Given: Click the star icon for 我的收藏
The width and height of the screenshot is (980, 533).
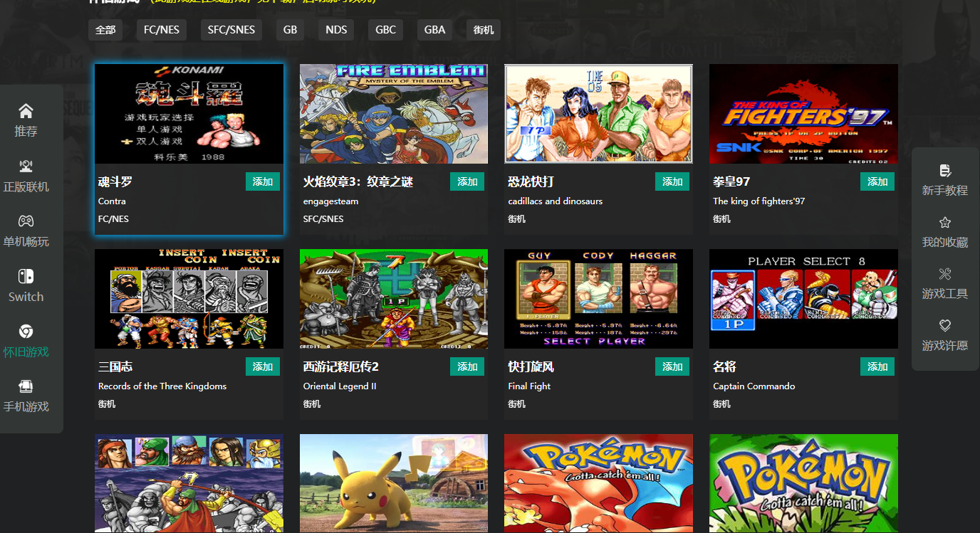Looking at the screenshot, I should (x=945, y=222).
